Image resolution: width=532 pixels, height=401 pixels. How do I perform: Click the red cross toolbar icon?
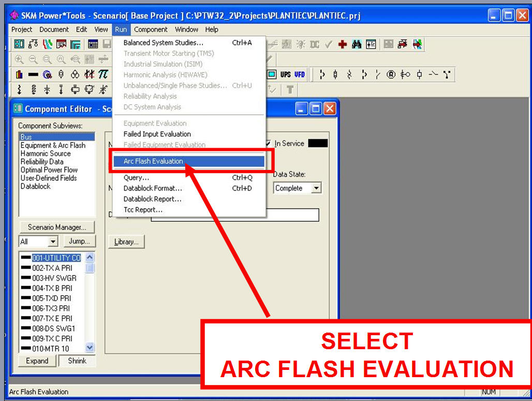(x=343, y=45)
